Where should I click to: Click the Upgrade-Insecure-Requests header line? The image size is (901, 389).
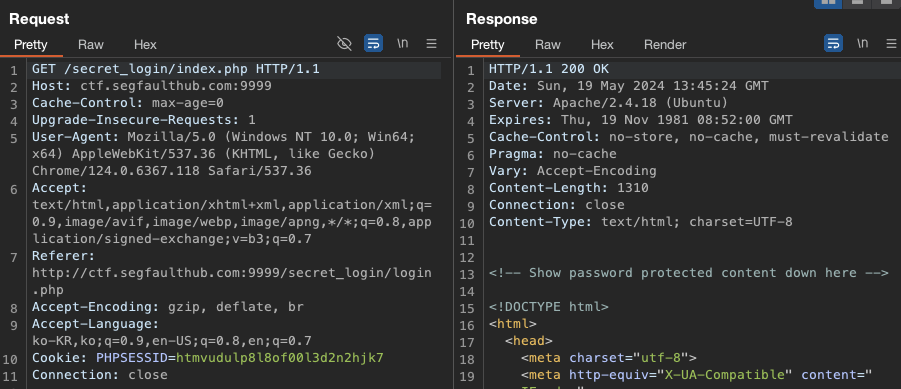[x=144, y=120]
